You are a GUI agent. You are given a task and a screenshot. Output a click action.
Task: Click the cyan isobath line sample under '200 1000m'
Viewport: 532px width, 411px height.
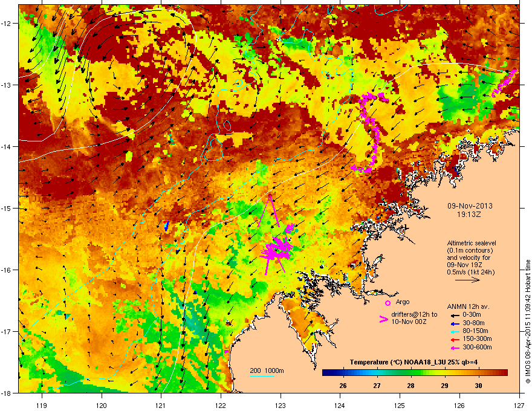262,376
